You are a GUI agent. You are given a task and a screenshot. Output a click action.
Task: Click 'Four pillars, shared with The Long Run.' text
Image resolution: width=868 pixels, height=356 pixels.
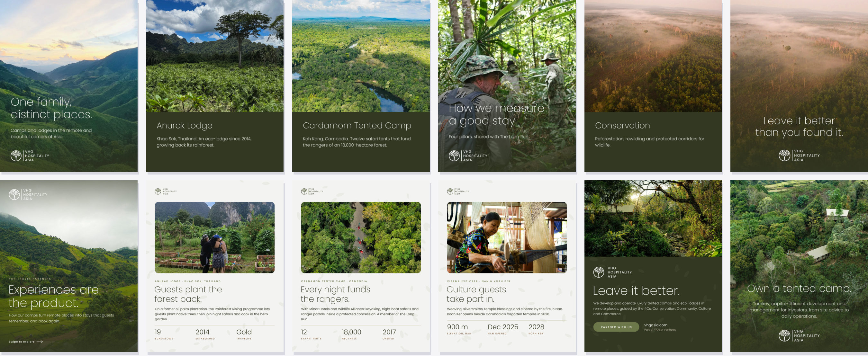[x=489, y=137]
